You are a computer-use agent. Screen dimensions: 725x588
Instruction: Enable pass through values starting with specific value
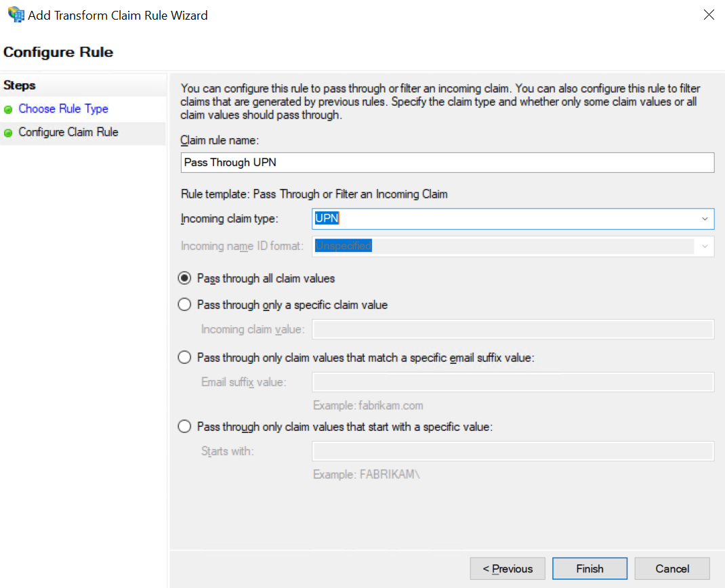pos(184,427)
